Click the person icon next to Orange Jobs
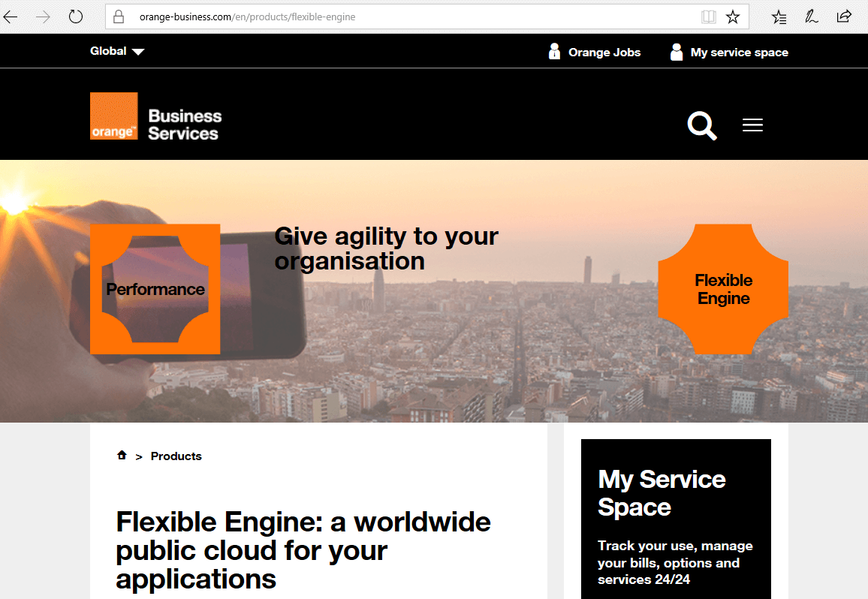This screenshot has width=868, height=599. click(x=554, y=51)
